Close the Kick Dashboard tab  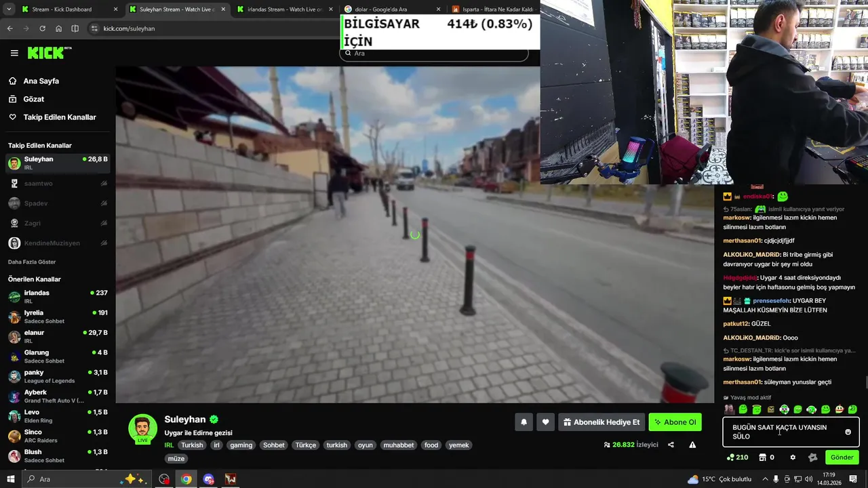point(115,9)
